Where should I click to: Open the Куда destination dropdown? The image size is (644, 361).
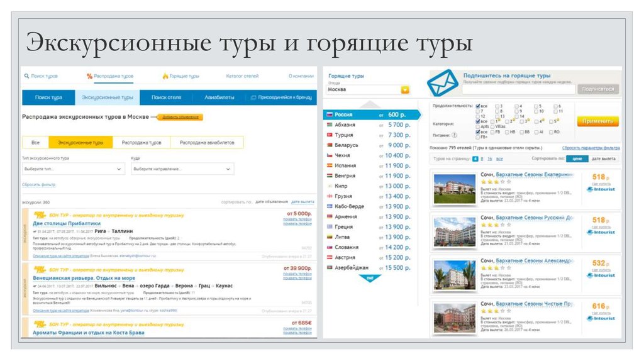coord(182,169)
